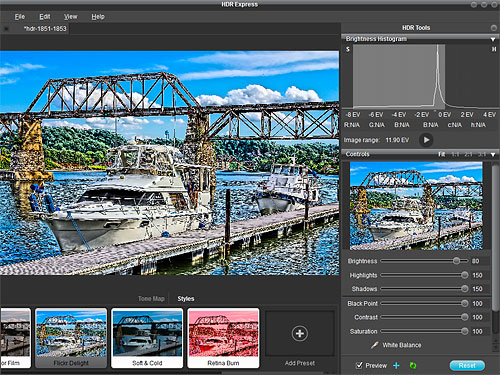
Task: Toggle the Preview checkbox
Action: [359, 365]
